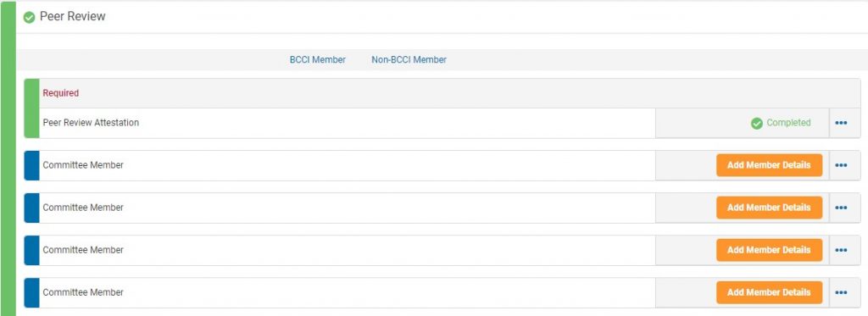
Task: Open the ellipsis menu for fourth Committee Member
Action: [x=841, y=292]
